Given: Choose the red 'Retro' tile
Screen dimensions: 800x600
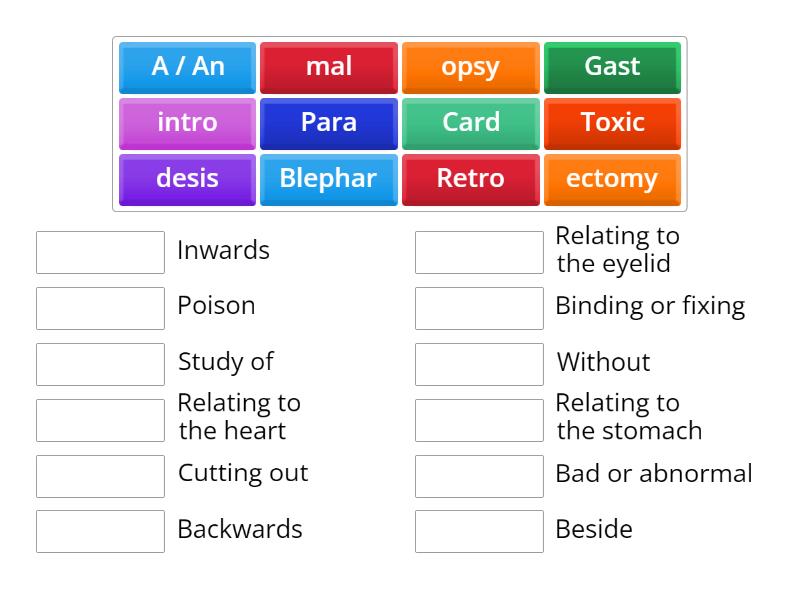Looking at the screenshot, I should coord(471,179).
